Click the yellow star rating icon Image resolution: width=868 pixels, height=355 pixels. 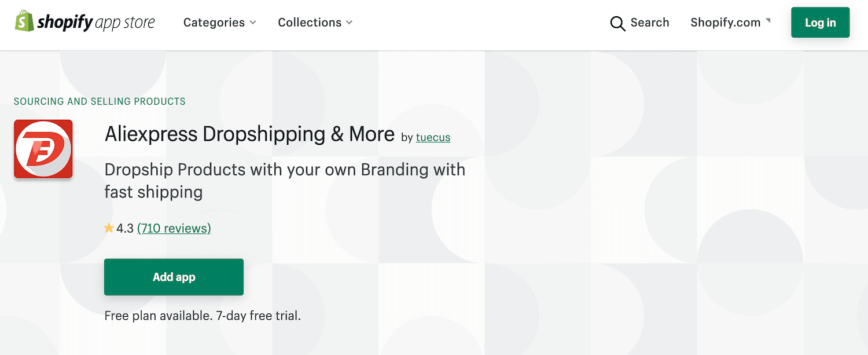coord(109,227)
